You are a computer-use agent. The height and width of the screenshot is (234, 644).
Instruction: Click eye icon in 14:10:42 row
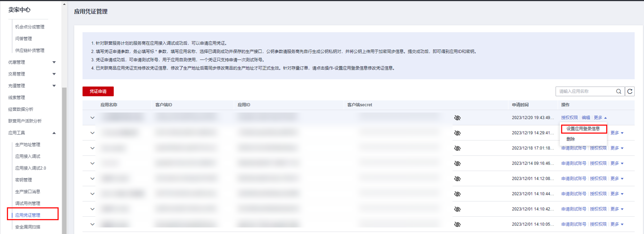[457, 209]
